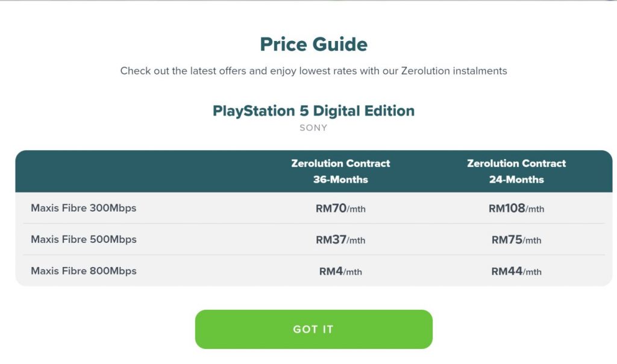The width and height of the screenshot is (617, 364).
Task: Select the 36-Months contract column header
Action: [340, 171]
